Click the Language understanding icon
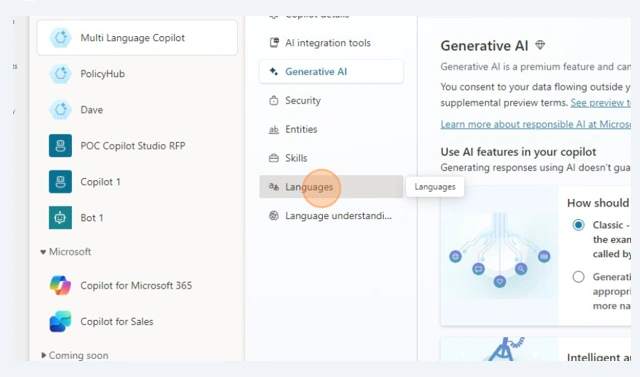 pyautogui.click(x=273, y=215)
